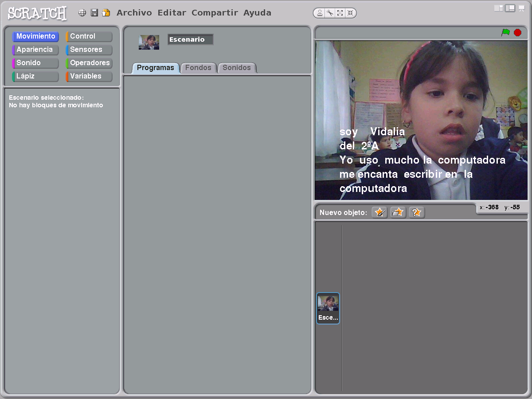Click the Escenario thumbnail beside name field

tap(149, 42)
